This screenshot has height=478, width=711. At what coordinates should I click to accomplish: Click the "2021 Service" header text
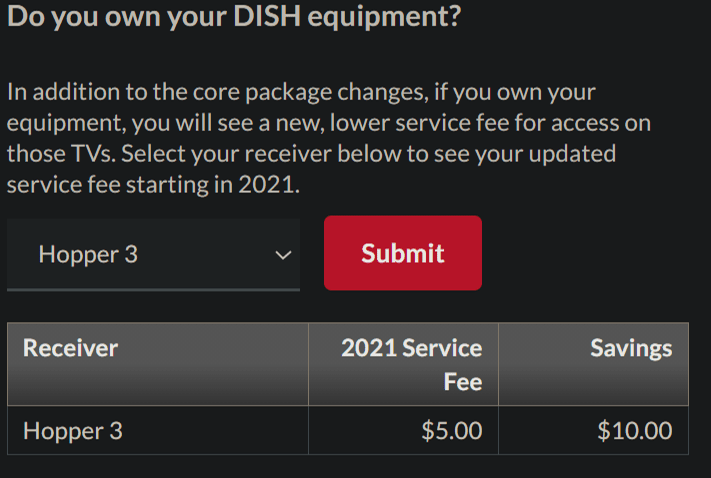tap(411, 348)
